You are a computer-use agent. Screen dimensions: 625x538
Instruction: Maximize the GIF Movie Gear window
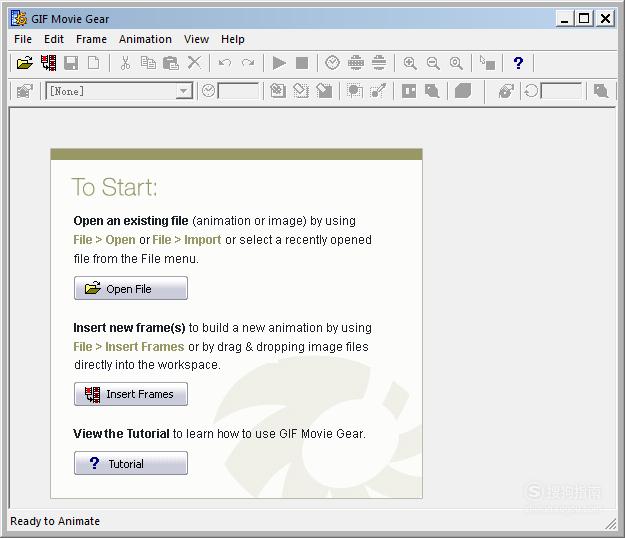coord(584,18)
